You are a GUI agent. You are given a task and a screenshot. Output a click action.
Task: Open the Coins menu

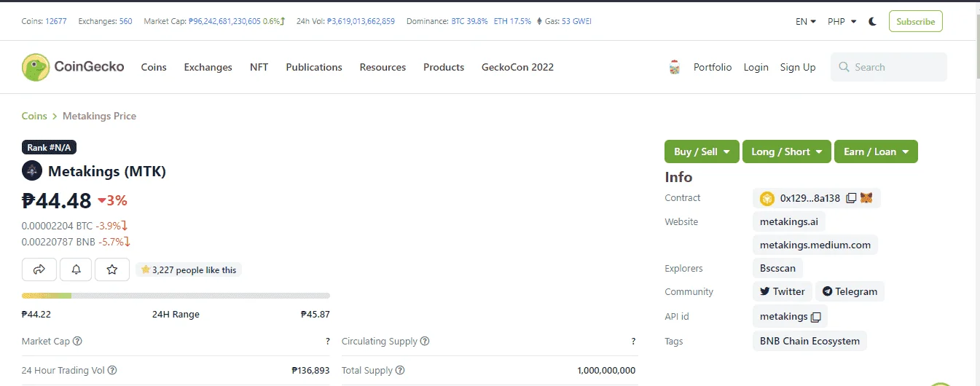pos(154,67)
